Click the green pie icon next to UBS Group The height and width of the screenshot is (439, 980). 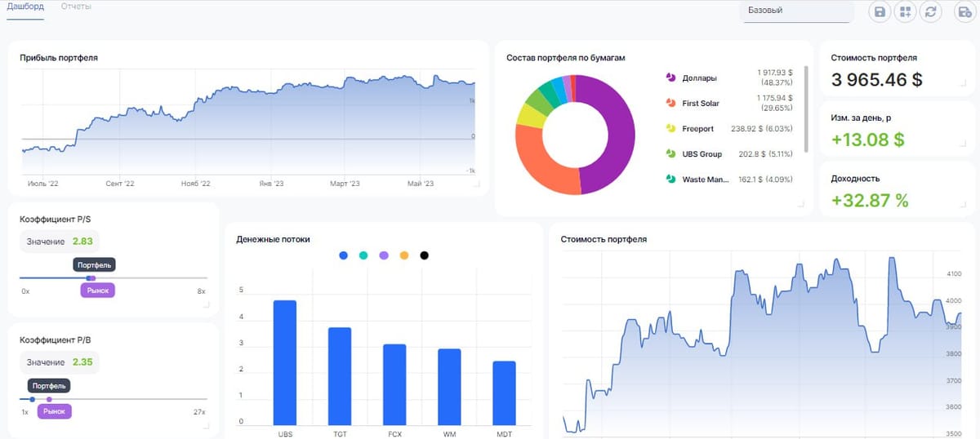point(670,153)
